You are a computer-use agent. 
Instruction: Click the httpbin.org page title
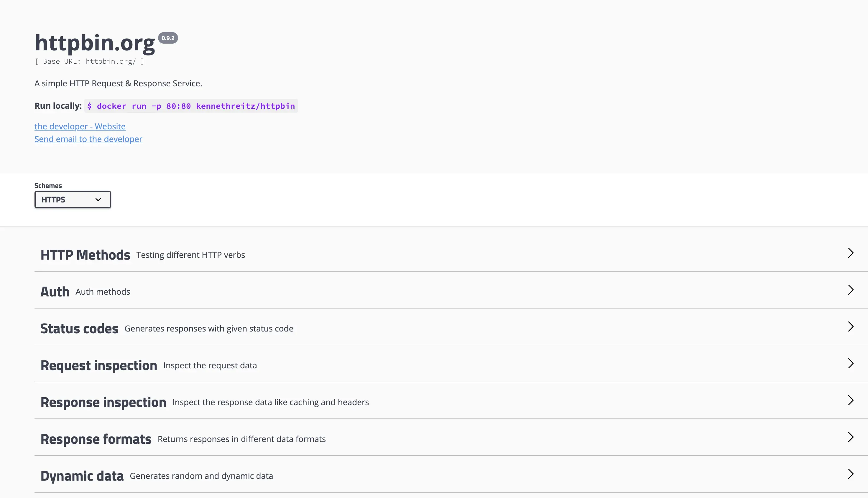pyautogui.click(x=95, y=43)
